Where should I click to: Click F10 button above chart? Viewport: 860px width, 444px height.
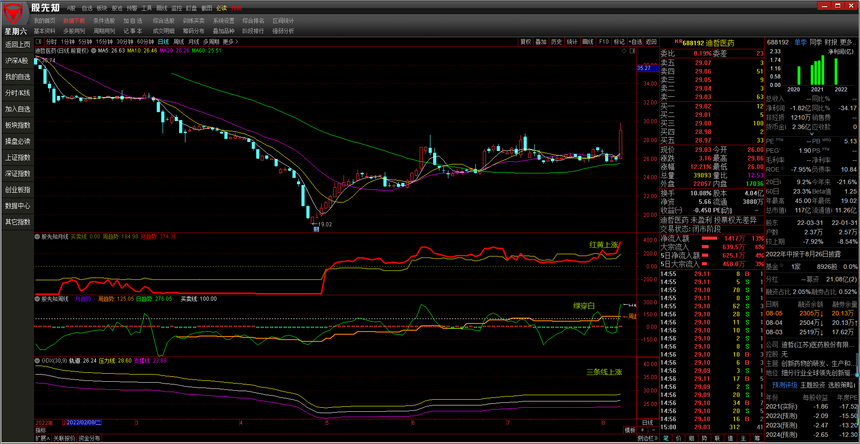[x=603, y=42]
